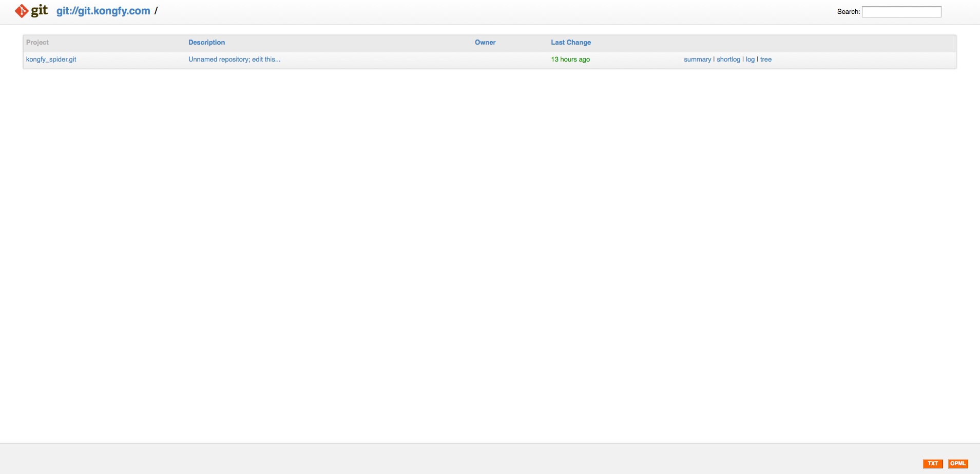
Task: Click the orange TXT export badge
Action: pyautogui.click(x=933, y=464)
